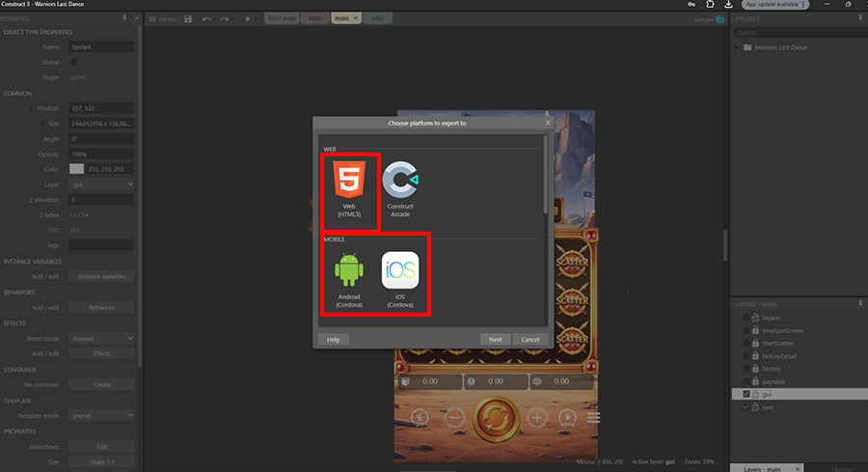
Task: Toggle the history layer visibility checkbox
Action: [x=746, y=369]
